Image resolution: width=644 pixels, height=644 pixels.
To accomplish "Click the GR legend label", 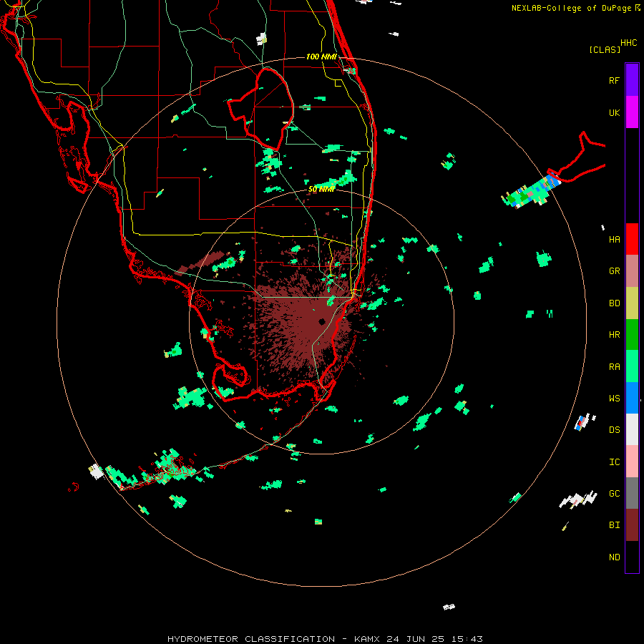I will tap(614, 271).
